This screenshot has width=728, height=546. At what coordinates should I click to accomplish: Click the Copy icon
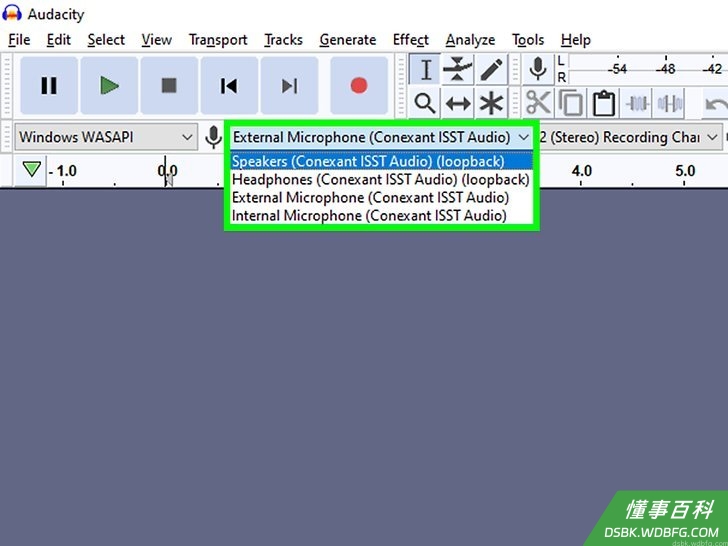click(x=571, y=103)
